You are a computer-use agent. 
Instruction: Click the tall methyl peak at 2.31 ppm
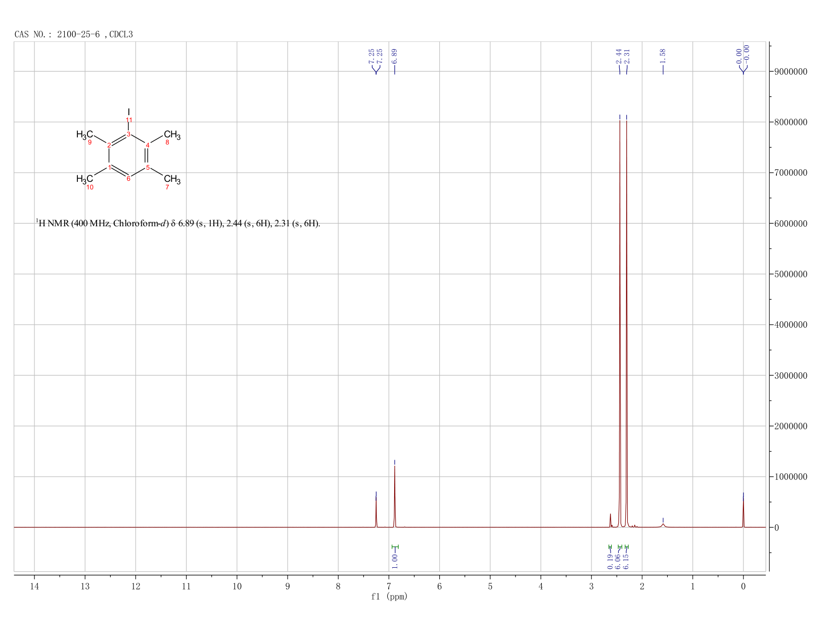pyautogui.click(x=627, y=323)
